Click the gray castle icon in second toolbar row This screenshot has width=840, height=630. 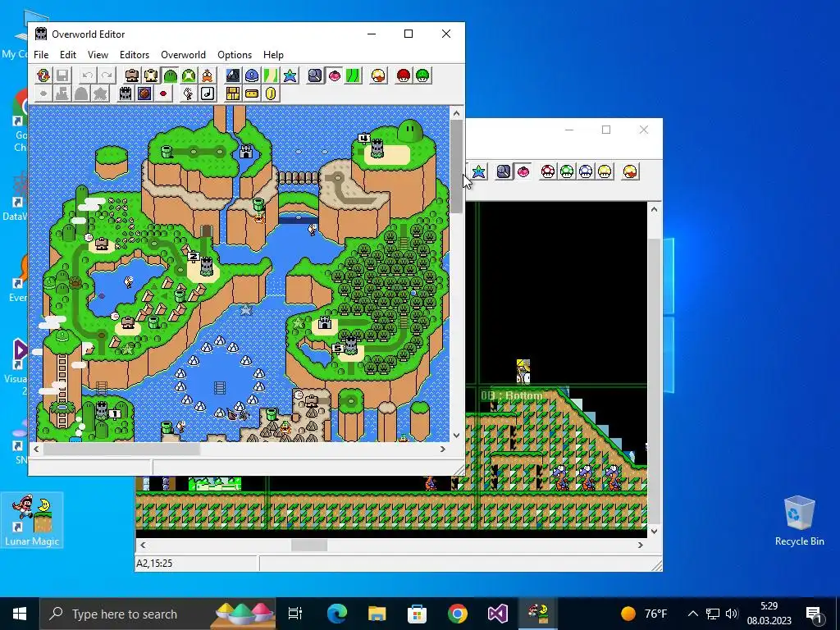pyautogui.click(x=126, y=94)
